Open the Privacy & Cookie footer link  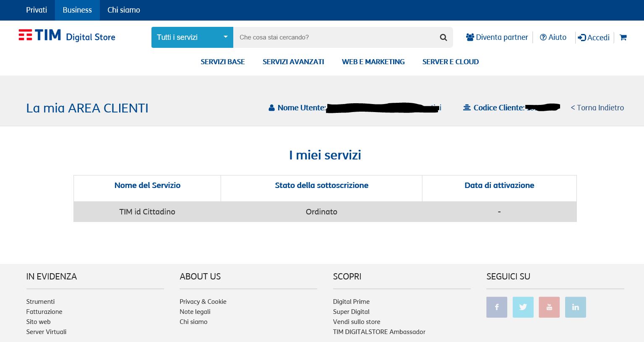click(x=203, y=302)
